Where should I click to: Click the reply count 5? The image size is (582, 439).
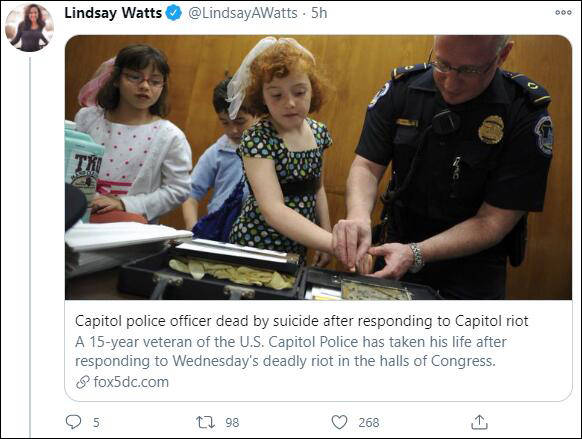tap(96, 423)
